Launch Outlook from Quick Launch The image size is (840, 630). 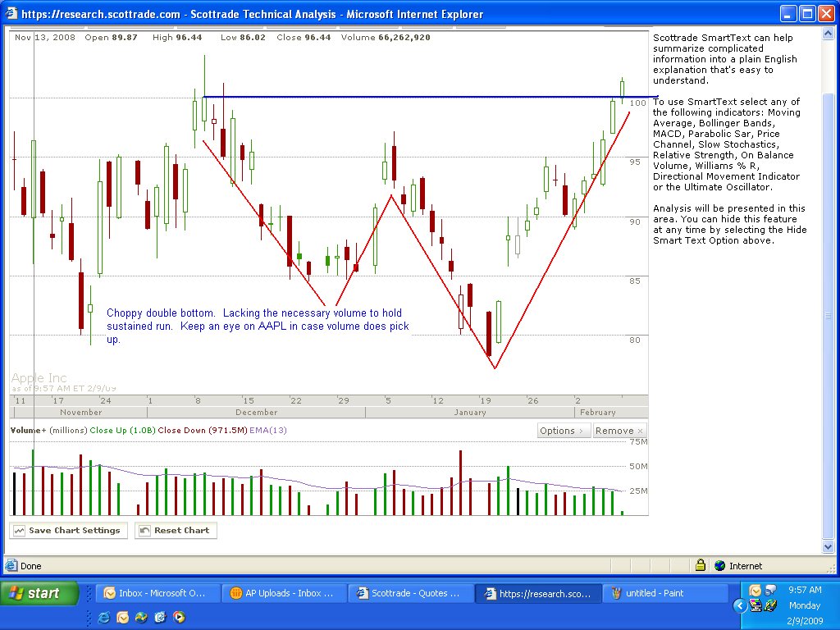(x=123, y=617)
